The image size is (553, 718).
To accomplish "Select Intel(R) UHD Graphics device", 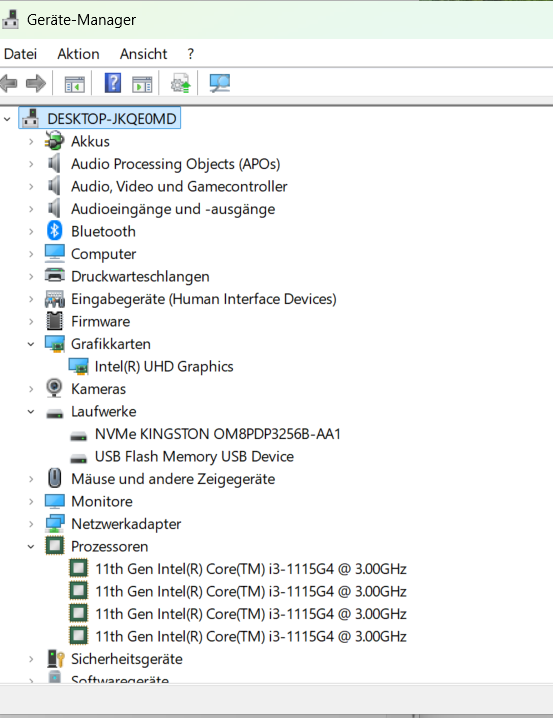I will pyautogui.click(x=164, y=366).
